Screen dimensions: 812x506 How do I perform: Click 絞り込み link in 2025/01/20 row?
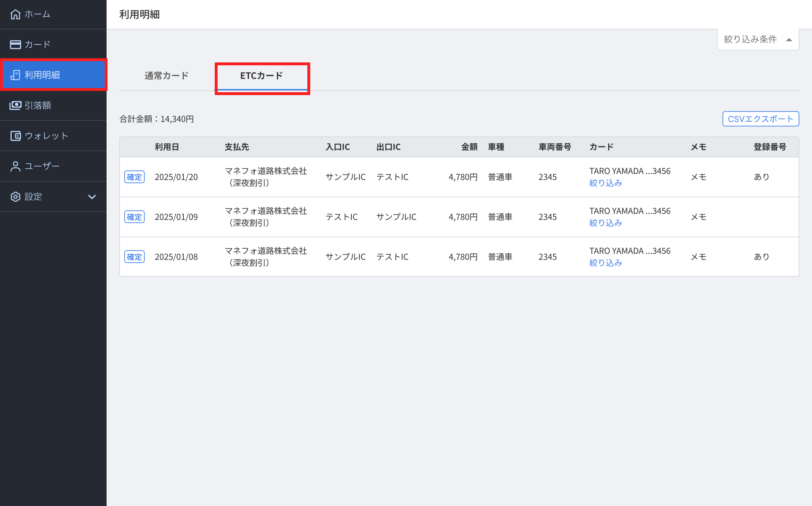605,183
